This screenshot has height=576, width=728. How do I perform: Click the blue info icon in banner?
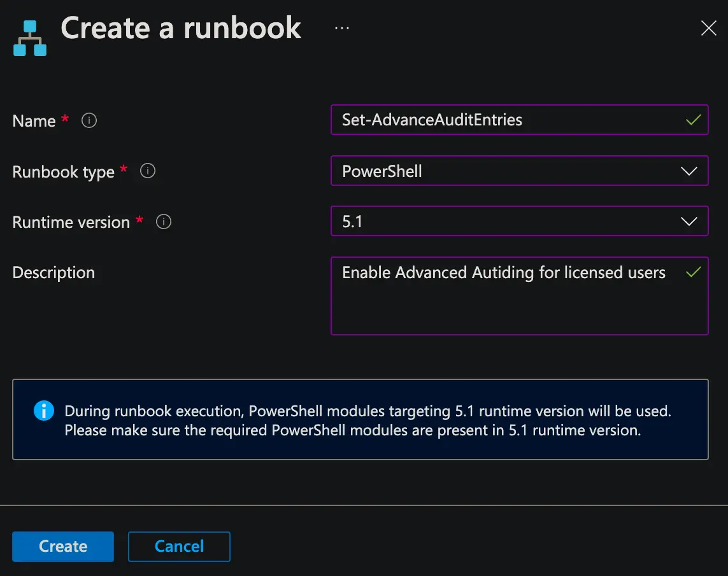point(43,411)
